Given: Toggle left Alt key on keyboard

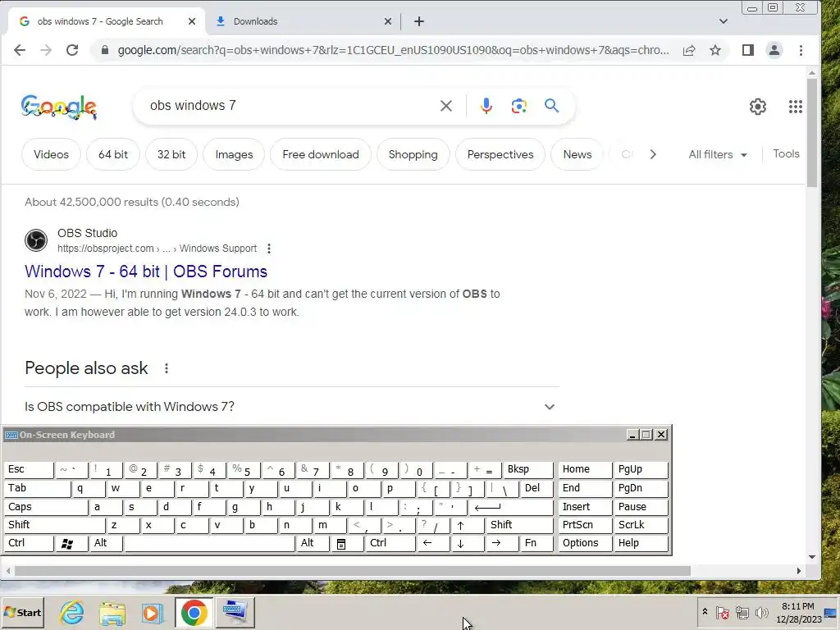Looking at the screenshot, I should pos(106,543).
